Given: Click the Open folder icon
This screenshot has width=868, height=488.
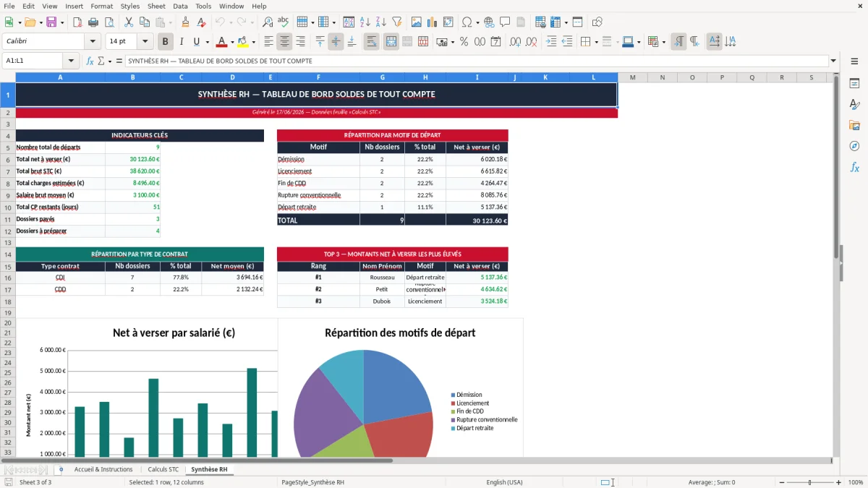Looking at the screenshot, I should point(30,22).
